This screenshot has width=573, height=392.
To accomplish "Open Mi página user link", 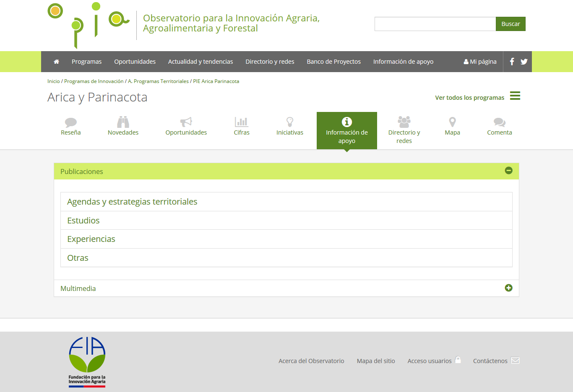I will point(480,62).
